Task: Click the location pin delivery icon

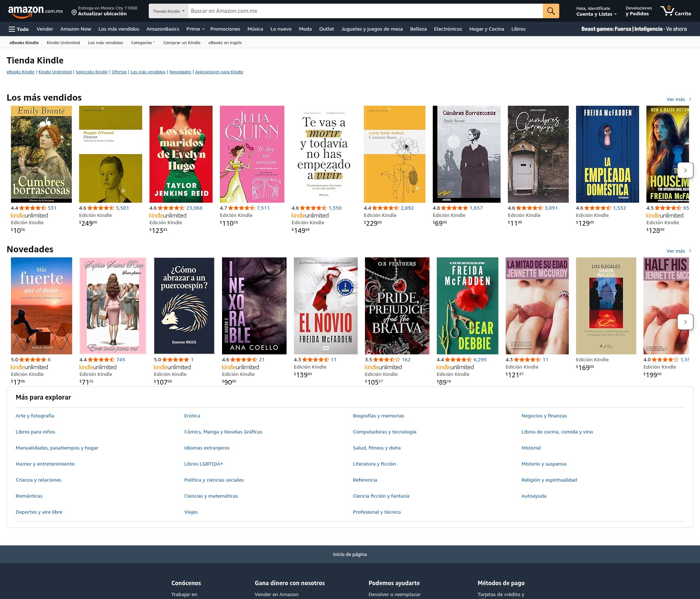Action: pos(74,13)
